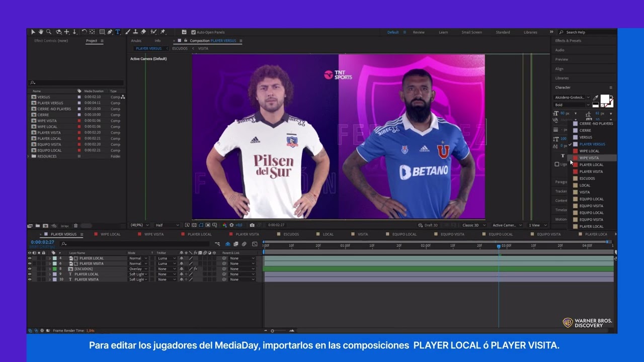Image resolution: width=644 pixels, height=362 pixels.
Task: Choose CIERRE -NO PLAYERS from the composition list
Action: [x=596, y=124]
